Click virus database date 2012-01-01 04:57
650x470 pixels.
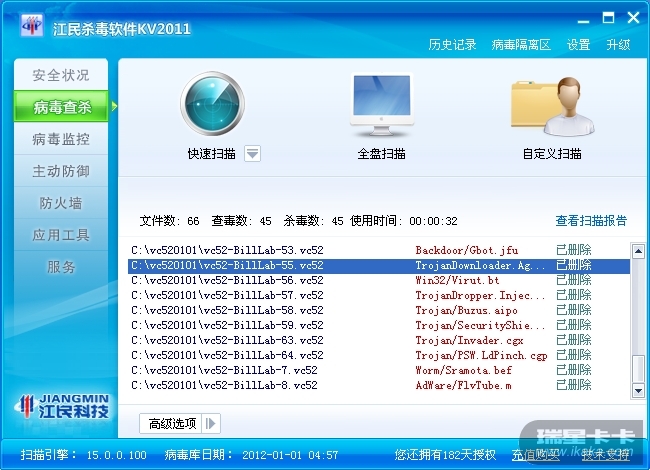pyautogui.click(x=290, y=455)
